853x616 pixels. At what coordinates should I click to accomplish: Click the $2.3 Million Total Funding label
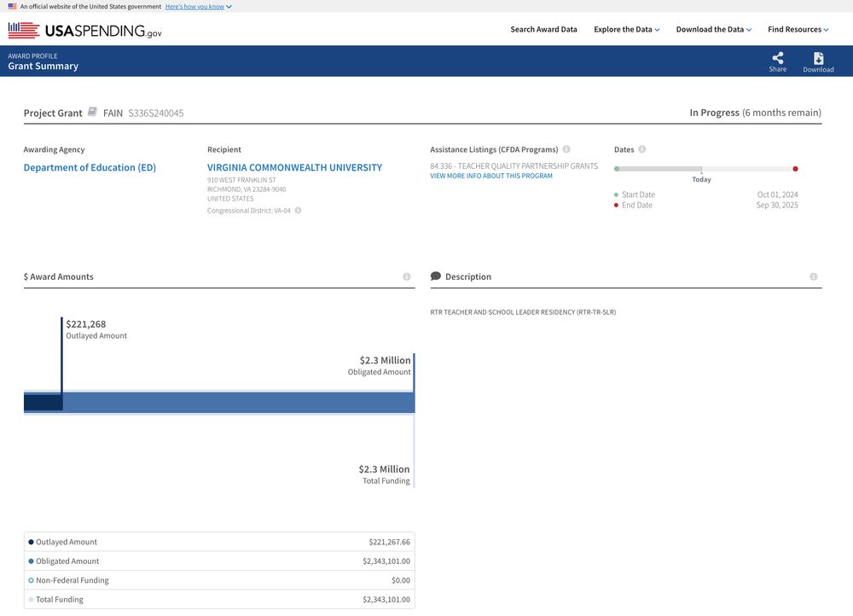coord(384,474)
